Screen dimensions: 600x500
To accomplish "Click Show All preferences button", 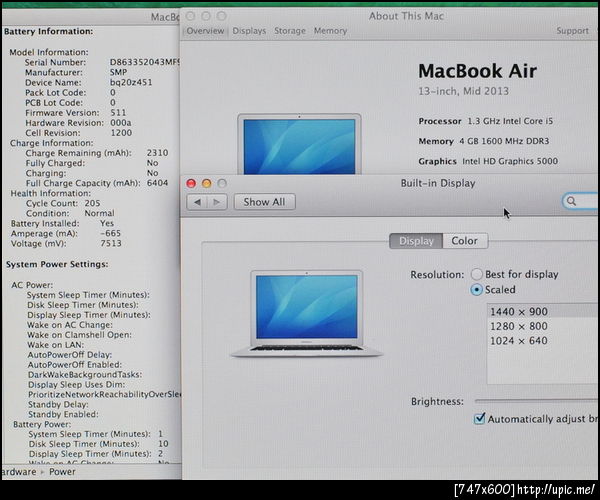I will point(264,202).
